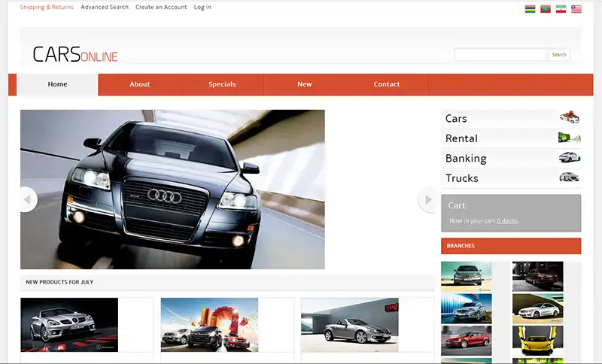Viewport: 602px width, 364px height.
Task: Click the white sedan icon beside Banking
Action: click(570, 157)
